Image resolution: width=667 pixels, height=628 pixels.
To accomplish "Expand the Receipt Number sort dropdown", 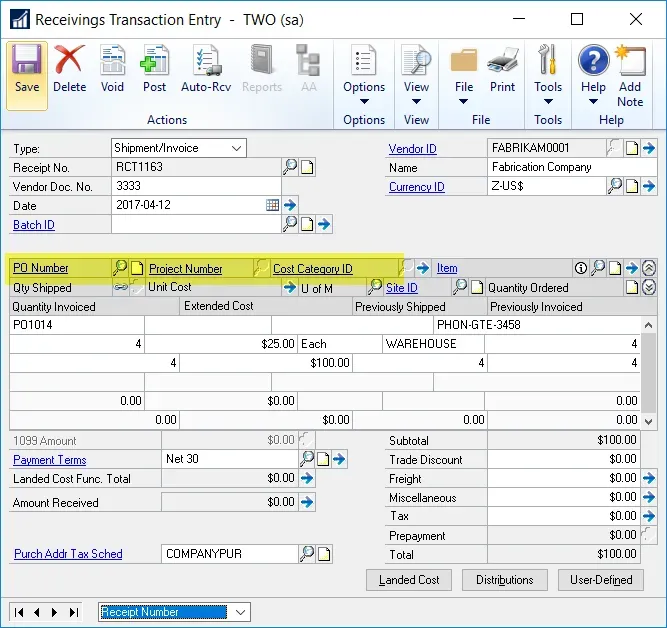I will [239, 612].
